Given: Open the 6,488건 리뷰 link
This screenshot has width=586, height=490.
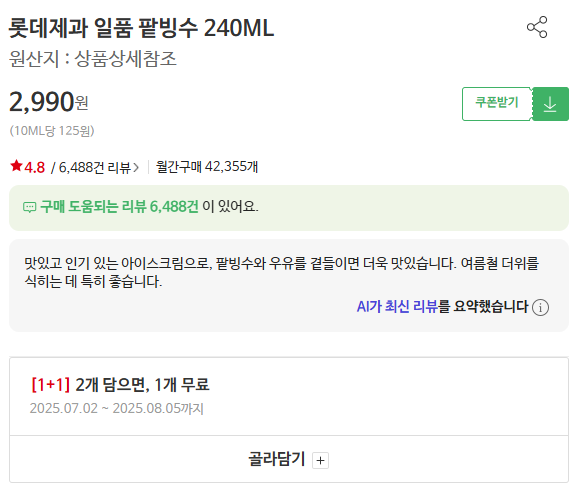Looking at the screenshot, I should tap(94, 167).
